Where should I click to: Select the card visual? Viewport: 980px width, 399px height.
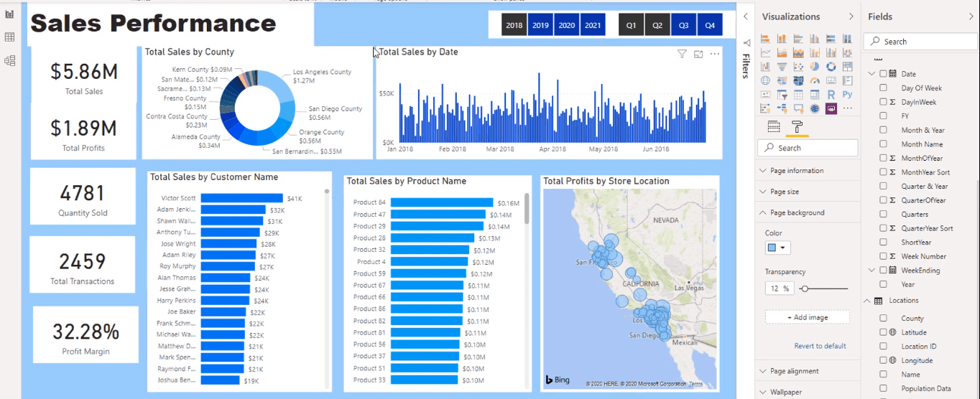[x=831, y=80]
